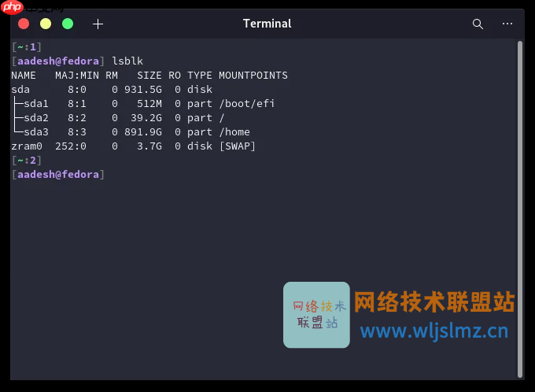Click the 3.7G size value

[149, 146]
